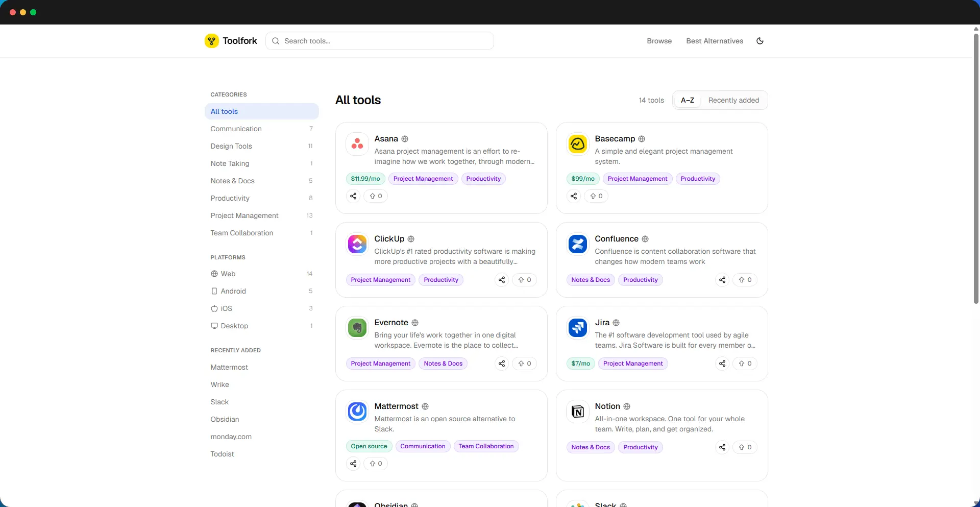
Task: Filter by iOS platform
Action: click(262, 308)
